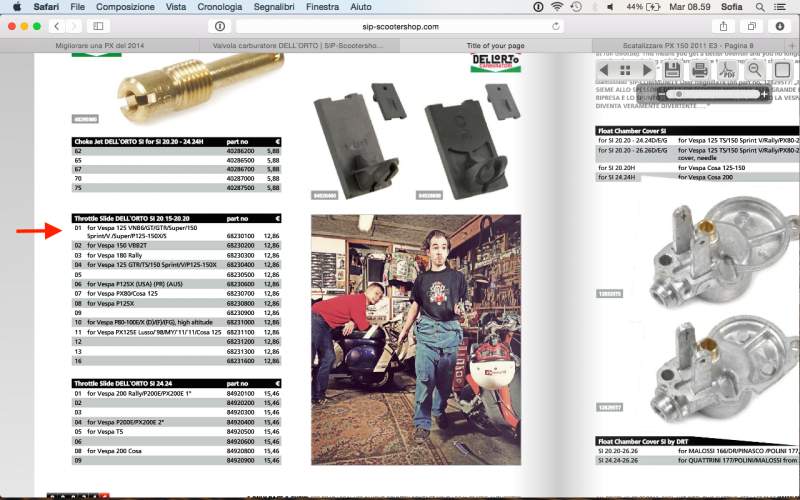Go back in Safari history

point(57,26)
